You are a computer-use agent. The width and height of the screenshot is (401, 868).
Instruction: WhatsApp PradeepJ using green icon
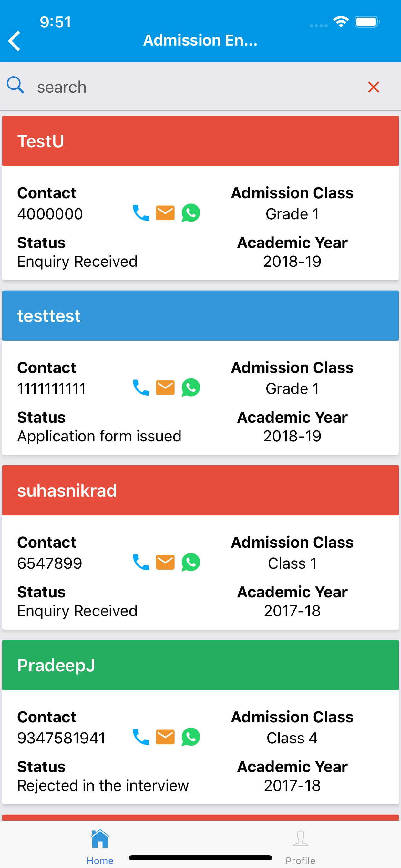[x=191, y=737]
